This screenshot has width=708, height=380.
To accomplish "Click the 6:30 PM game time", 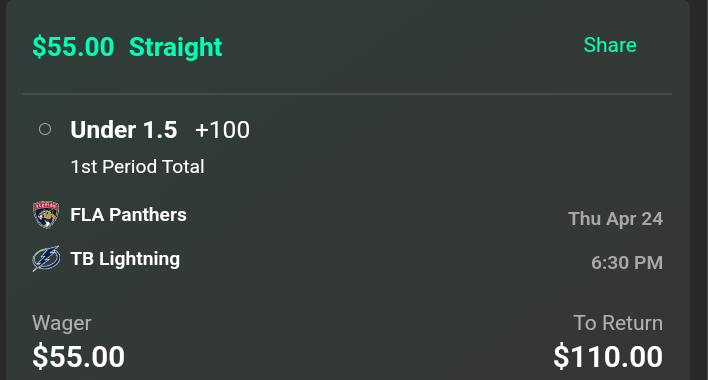I will (627, 263).
